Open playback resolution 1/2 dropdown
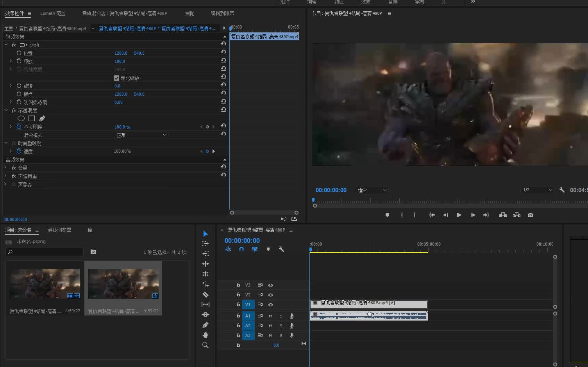588x367 pixels. 538,190
